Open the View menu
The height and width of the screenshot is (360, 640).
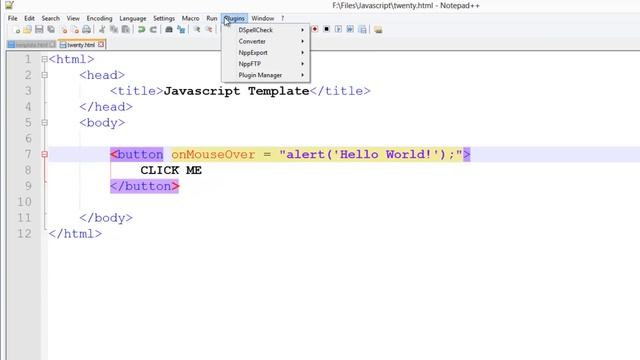pyautogui.click(x=73, y=18)
